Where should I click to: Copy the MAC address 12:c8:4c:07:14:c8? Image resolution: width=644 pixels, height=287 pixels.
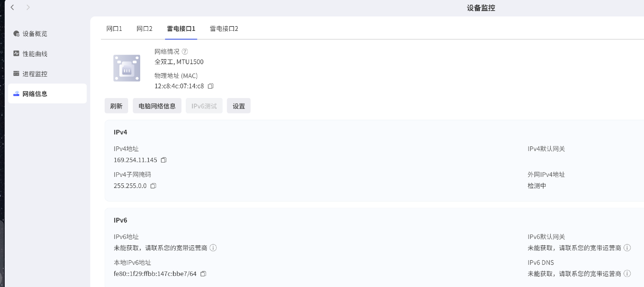pyautogui.click(x=211, y=86)
